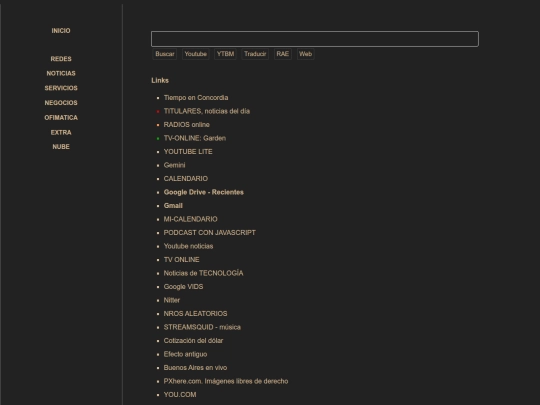The image size is (540, 405).
Task: Open the EXTRA sidebar section
Action: pyautogui.click(x=61, y=133)
